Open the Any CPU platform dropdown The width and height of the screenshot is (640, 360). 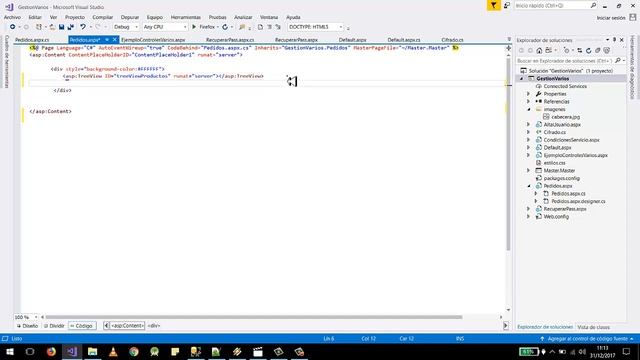165,27
